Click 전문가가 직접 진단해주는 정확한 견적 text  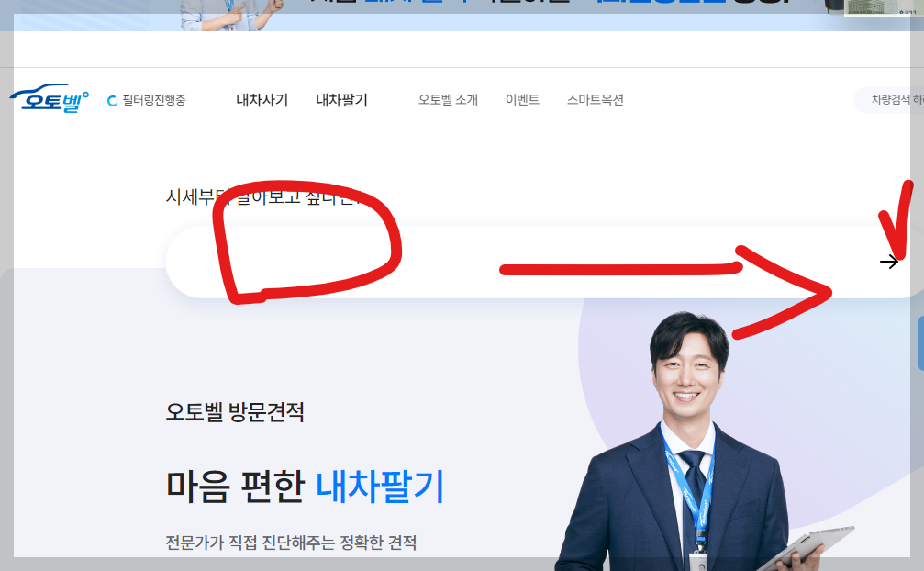tap(291, 543)
